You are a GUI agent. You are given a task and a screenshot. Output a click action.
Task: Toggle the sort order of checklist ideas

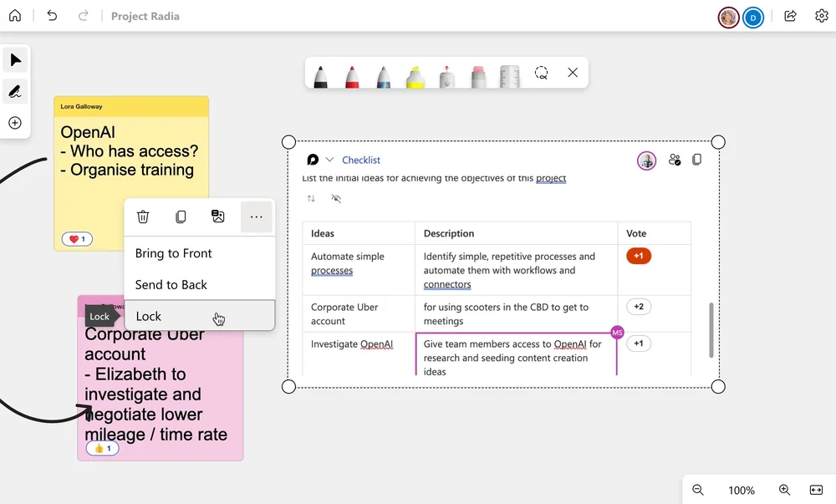tap(311, 199)
